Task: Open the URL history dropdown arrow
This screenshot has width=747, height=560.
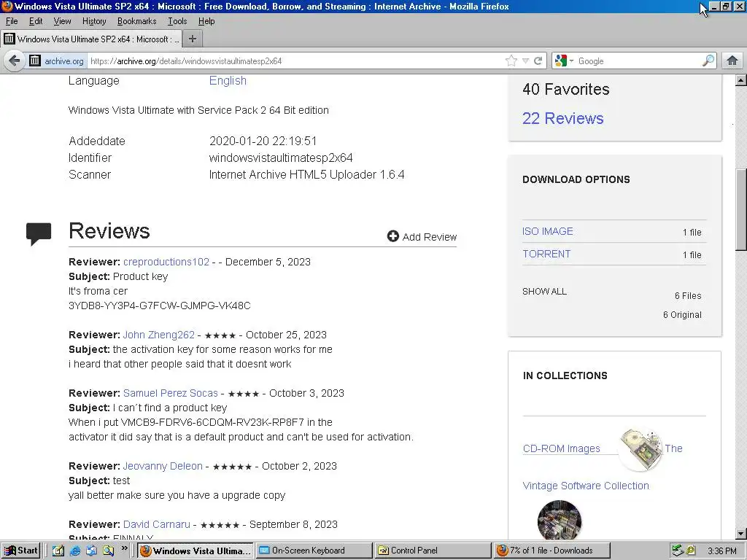Action: point(525,61)
